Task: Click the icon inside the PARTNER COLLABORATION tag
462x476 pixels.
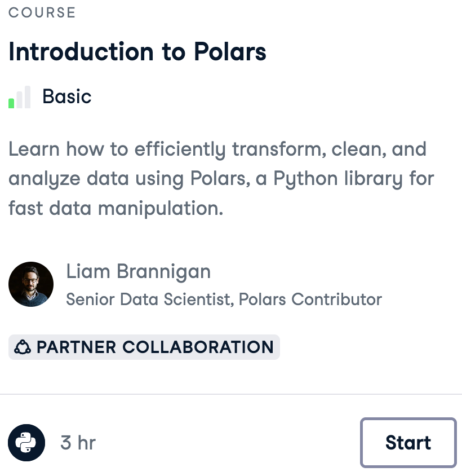Action: click(x=21, y=347)
